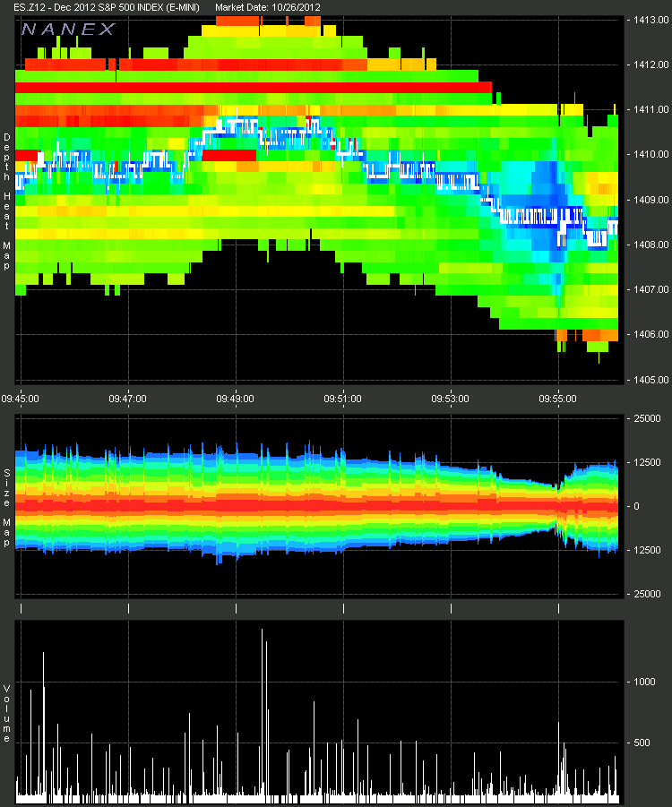The height and width of the screenshot is (807, 672).
Task: Click the Size Map vertical label
Action: tap(6, 508)
